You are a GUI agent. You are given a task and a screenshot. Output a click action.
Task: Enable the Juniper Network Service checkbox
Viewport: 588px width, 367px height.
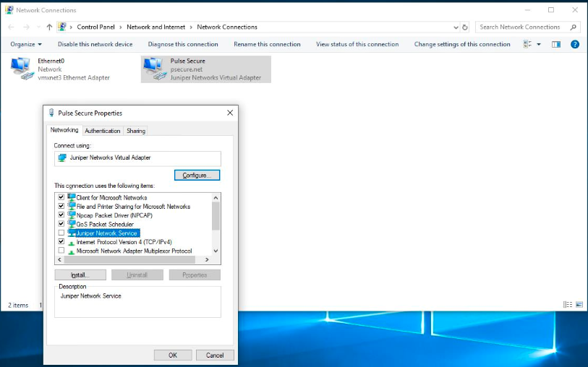click(x=61, y=233)
